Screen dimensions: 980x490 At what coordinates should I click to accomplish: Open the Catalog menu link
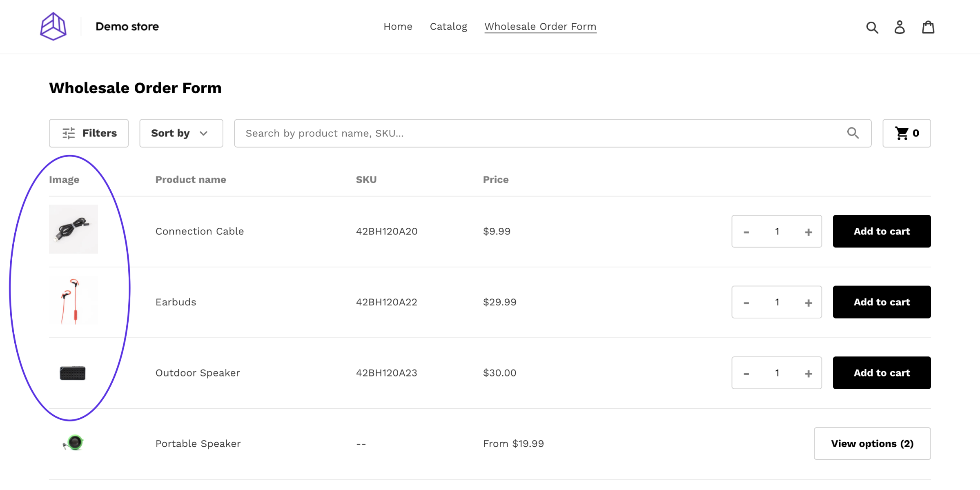pyautogui.click(x=448, y=27)
